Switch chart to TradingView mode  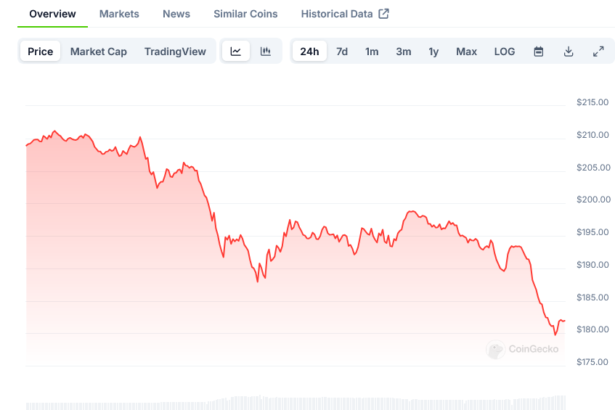[175, 51]
